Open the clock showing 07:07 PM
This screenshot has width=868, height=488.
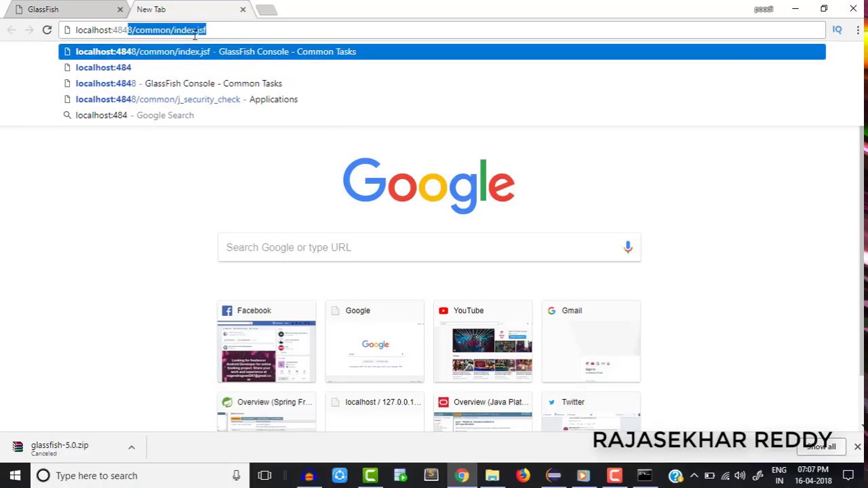click(813, 476)
